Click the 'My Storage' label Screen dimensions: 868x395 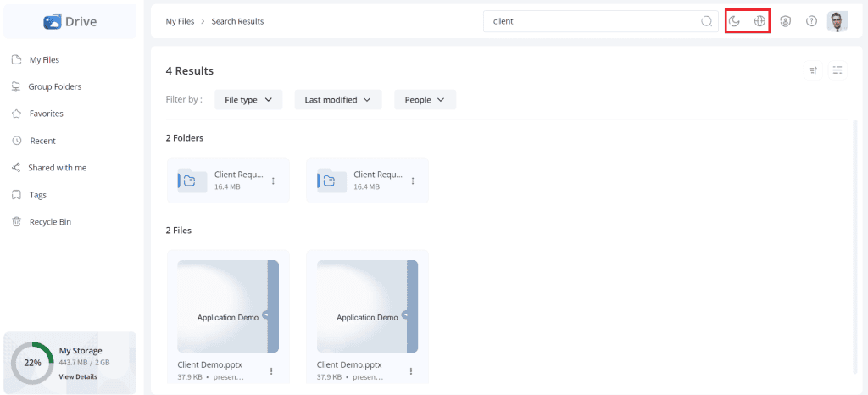pos(81,351)
